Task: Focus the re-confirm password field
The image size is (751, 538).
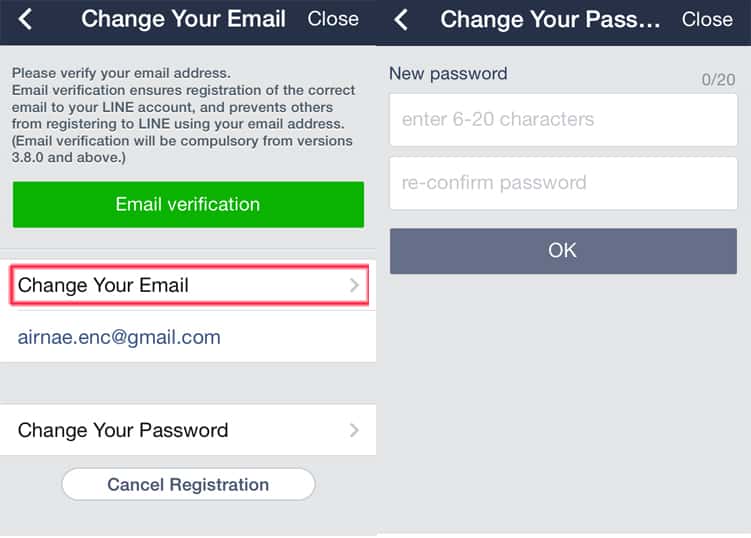Action: [x=563, y=183]
